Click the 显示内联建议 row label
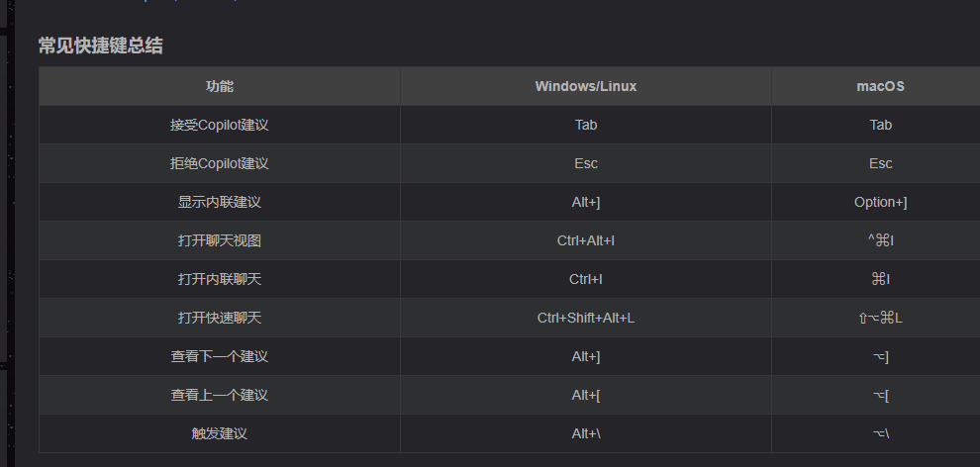This screenshot has width=980, height=467. point(220,202)
